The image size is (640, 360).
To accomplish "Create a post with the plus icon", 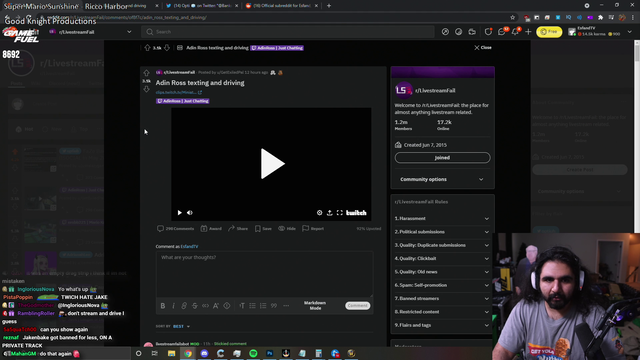I will (x=528, y=32).
